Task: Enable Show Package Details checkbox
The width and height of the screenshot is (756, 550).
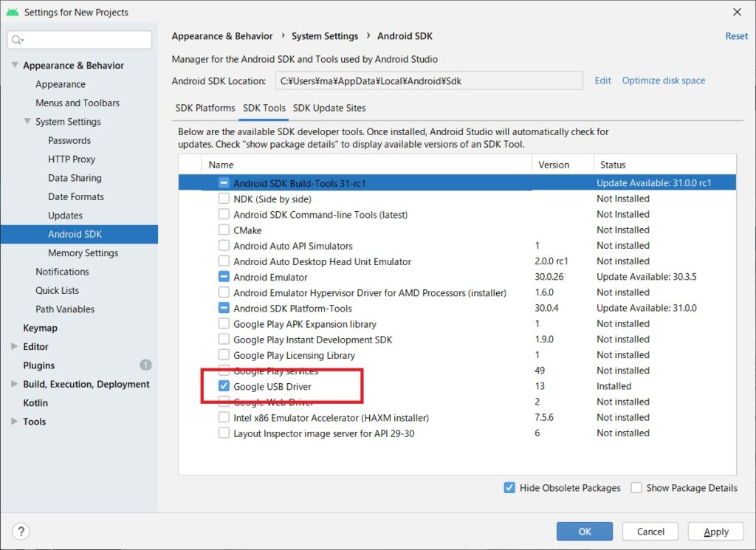Action: pyautogui.click(x=636, y=488)
